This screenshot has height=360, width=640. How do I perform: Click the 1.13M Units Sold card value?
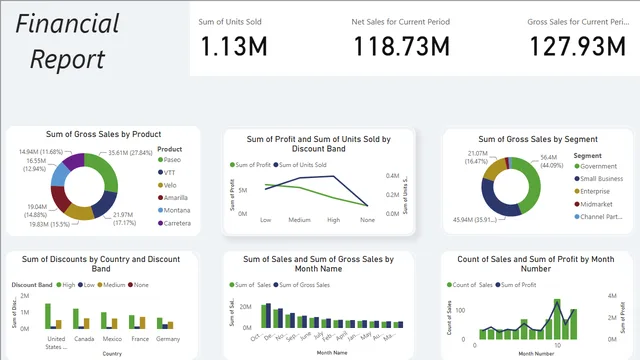[x=234, y=46]
